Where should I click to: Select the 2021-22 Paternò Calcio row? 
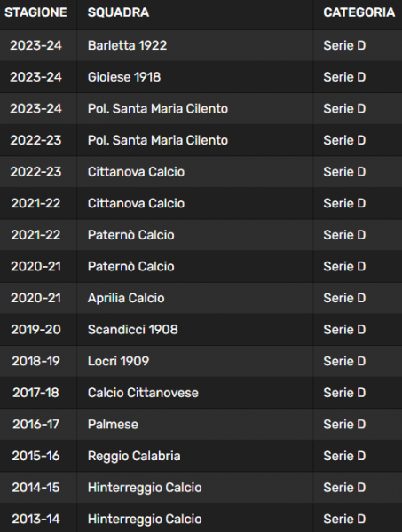tap(201, 235)
